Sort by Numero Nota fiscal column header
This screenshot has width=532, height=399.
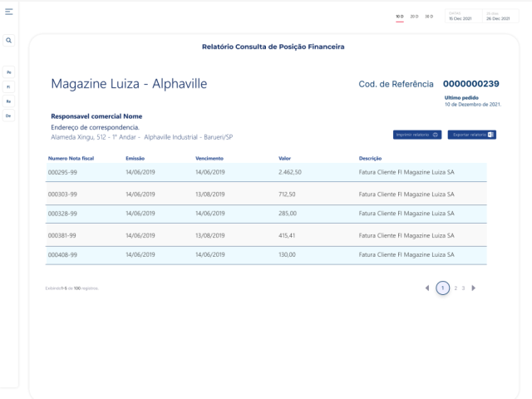pyautogui.click(x=71, y=159)
